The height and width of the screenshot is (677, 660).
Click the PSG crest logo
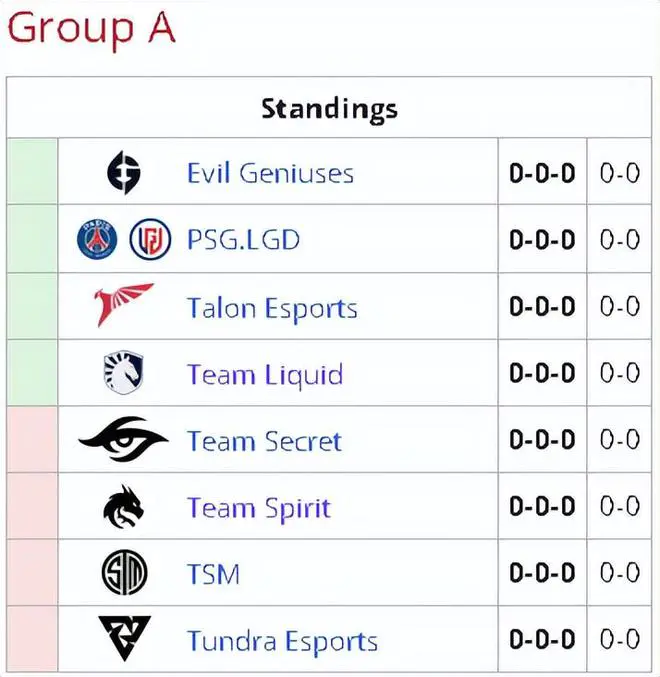[97, 239]
